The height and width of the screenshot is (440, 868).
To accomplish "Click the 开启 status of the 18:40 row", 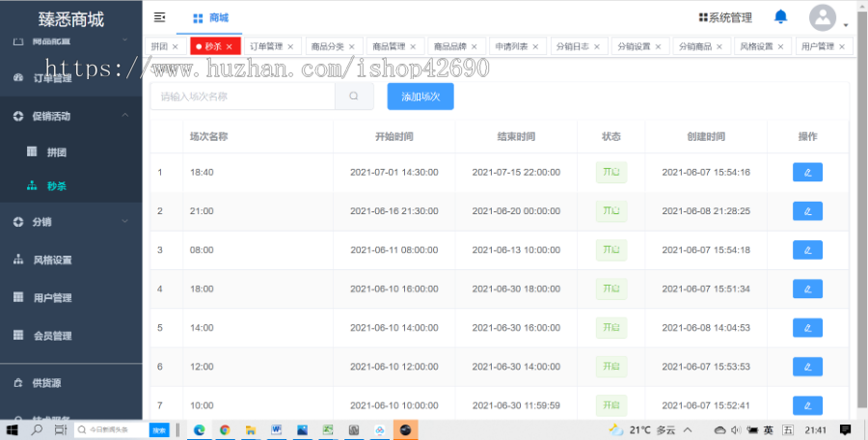I will point(611,173).
